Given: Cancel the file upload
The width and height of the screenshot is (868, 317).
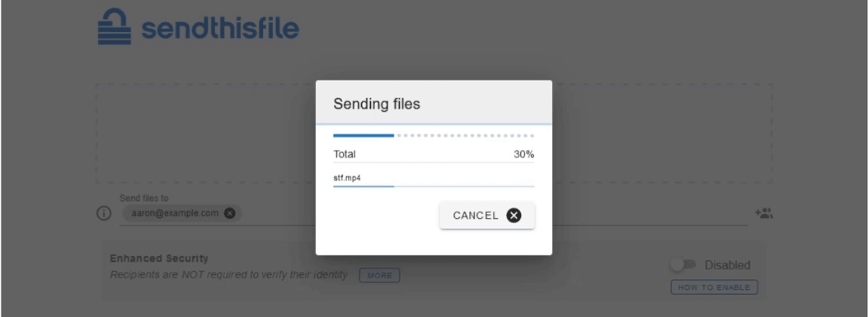Looking at the screenshot, I should [487, 215].
